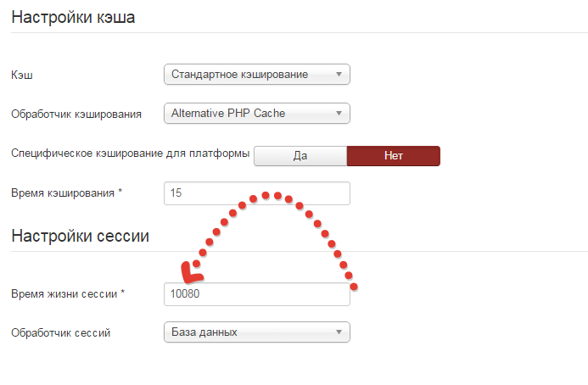Click the arrow on База данных dropdown
The image size is (588, 385).
coord(339,332)
